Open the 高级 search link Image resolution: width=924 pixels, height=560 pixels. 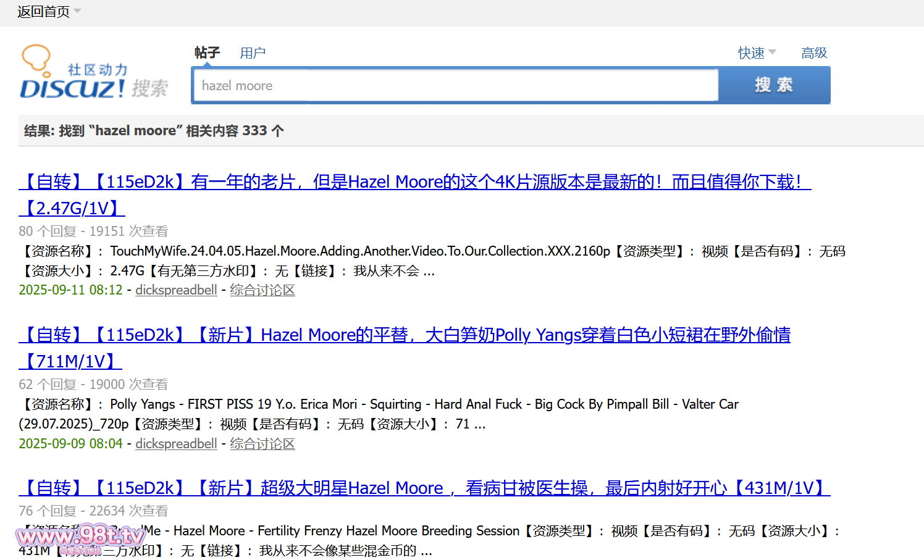point(814,53)
